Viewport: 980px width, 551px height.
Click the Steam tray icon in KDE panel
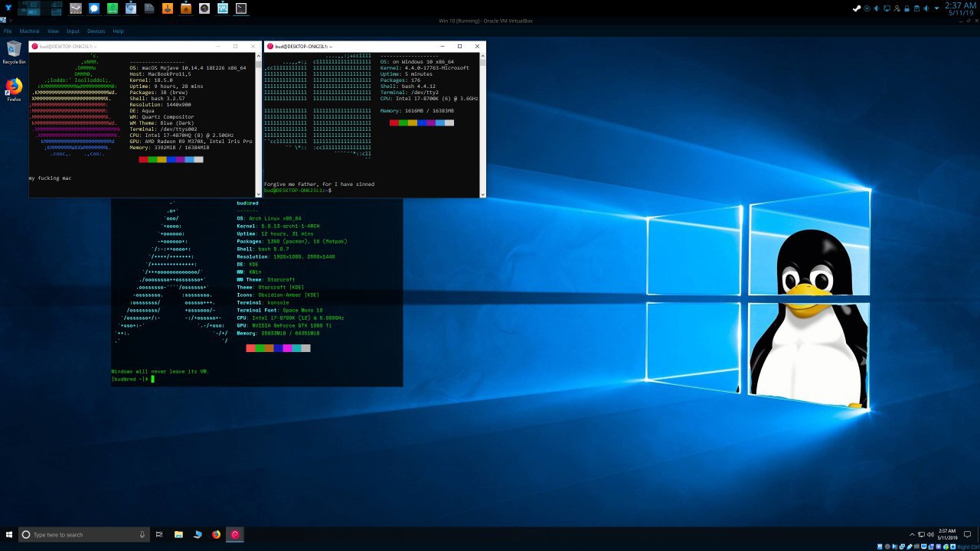tap(857, 8)
